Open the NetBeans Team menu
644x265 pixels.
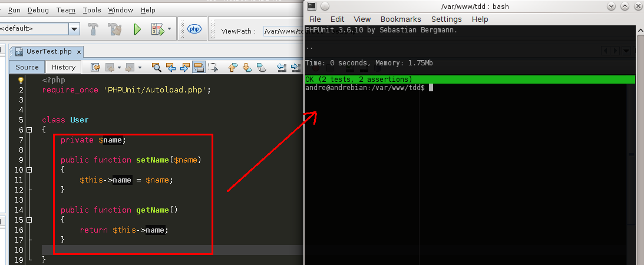pyautogui.click(x=66, y=10)
